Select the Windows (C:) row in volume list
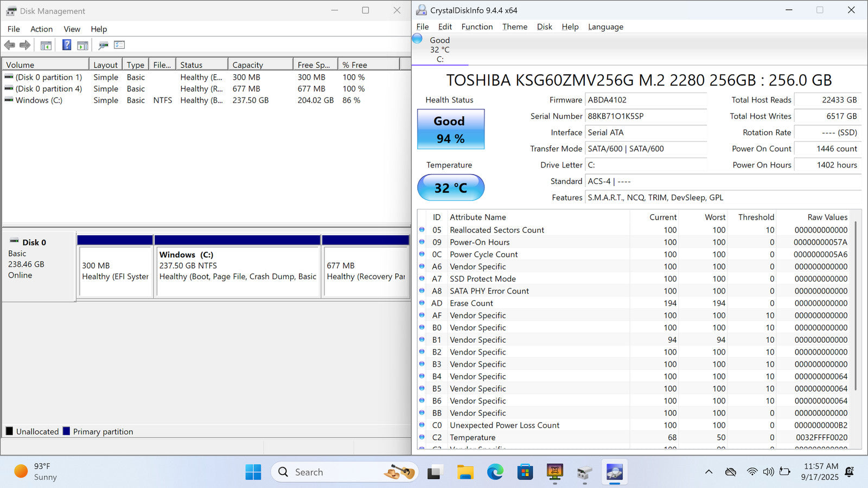 [39, 100]
